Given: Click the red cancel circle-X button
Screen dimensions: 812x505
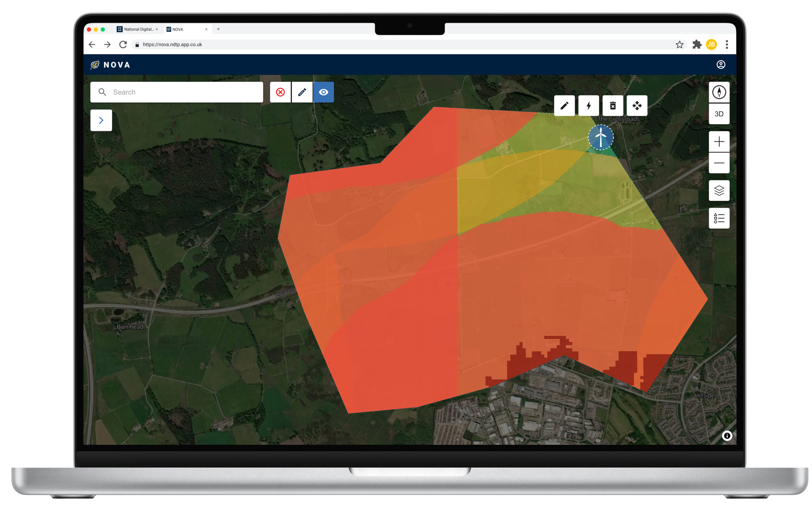Looking at the screenshot, I should pos(280,92).
